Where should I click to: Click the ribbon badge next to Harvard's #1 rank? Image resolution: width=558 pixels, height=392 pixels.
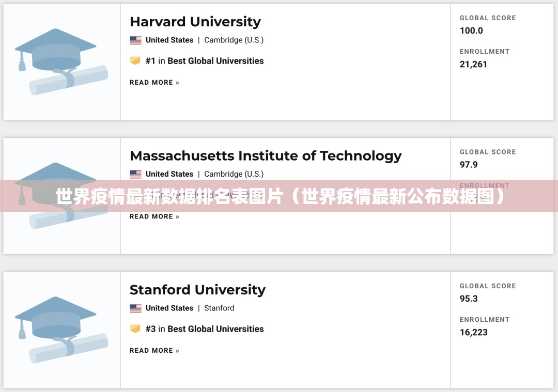pos(135,60)
